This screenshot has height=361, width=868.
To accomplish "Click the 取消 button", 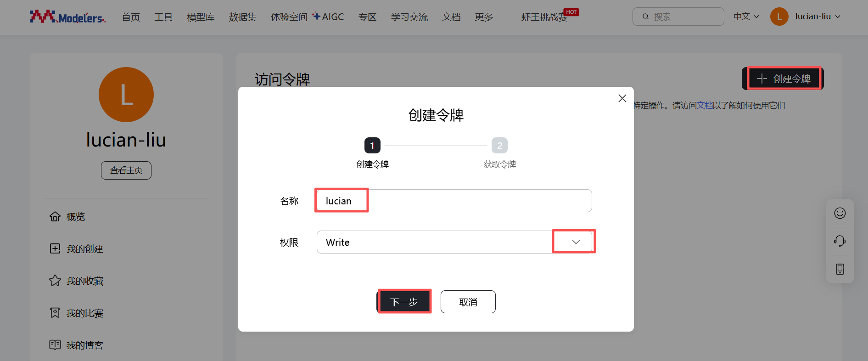I will 468,302.
